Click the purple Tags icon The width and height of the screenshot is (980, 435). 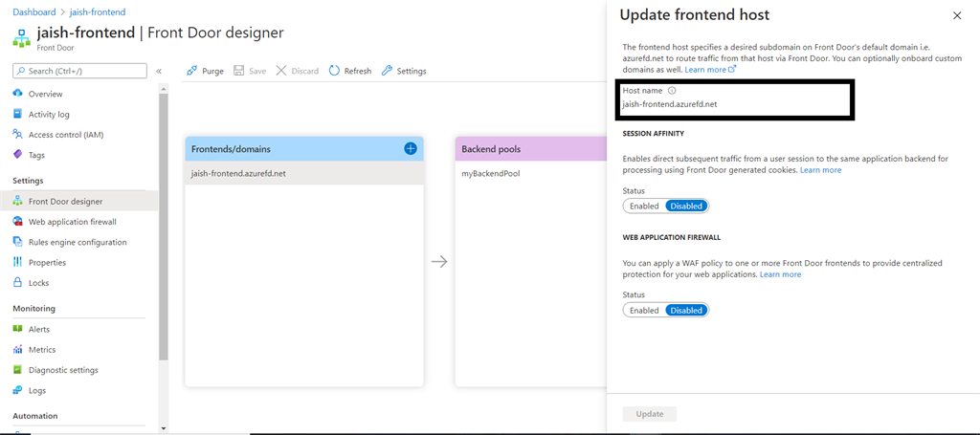(x=17, y=155)
